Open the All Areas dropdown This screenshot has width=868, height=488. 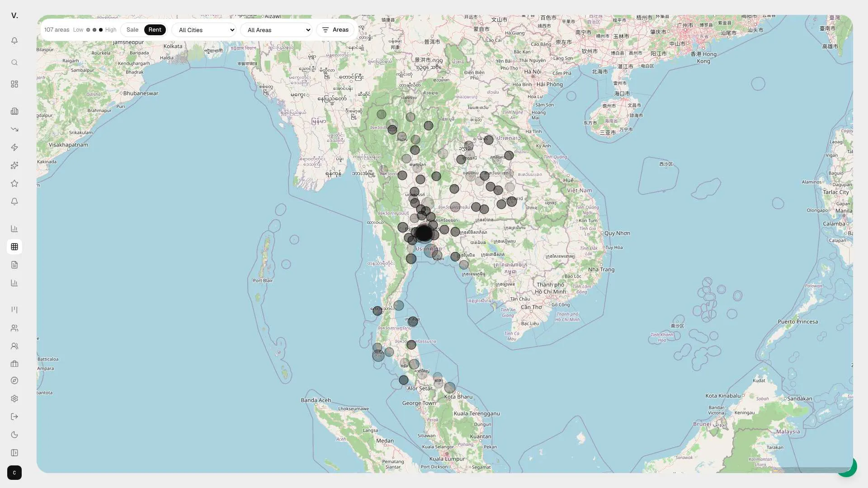[276, 30]
